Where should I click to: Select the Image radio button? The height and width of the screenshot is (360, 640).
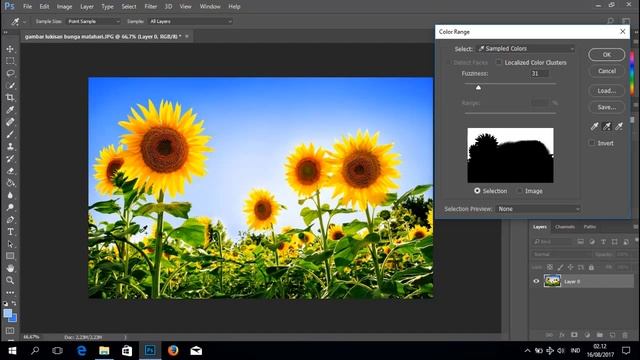[x=520, y=191]
